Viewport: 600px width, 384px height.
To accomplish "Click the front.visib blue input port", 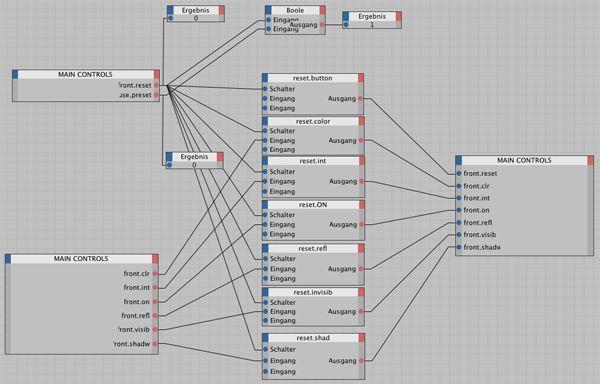I will tap(459, 235).
